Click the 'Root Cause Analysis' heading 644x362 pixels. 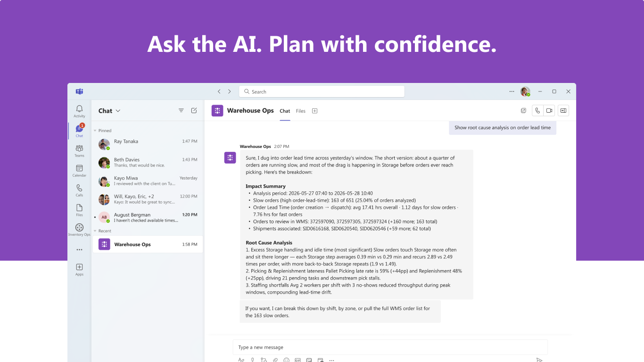[269, 243]
